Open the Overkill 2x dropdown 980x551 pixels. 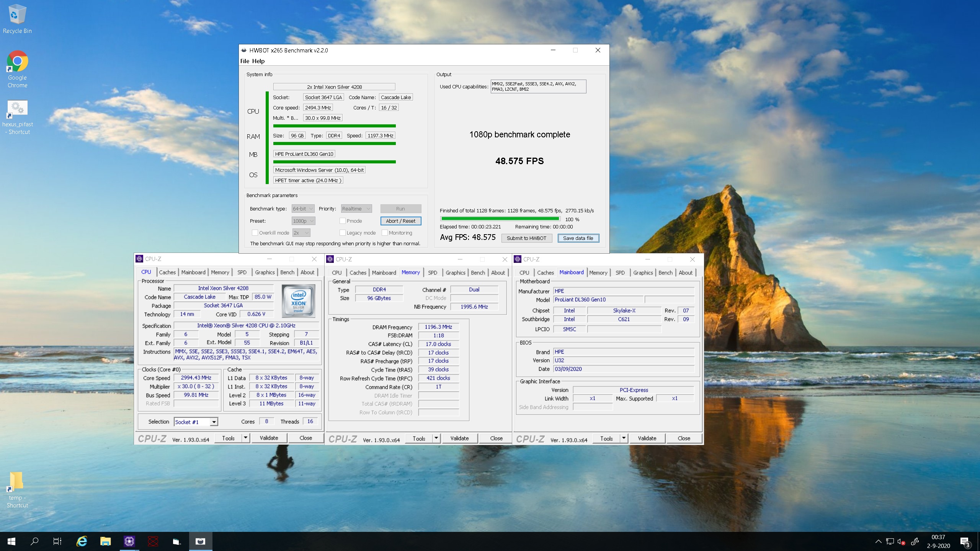click(x=301, y=233)
